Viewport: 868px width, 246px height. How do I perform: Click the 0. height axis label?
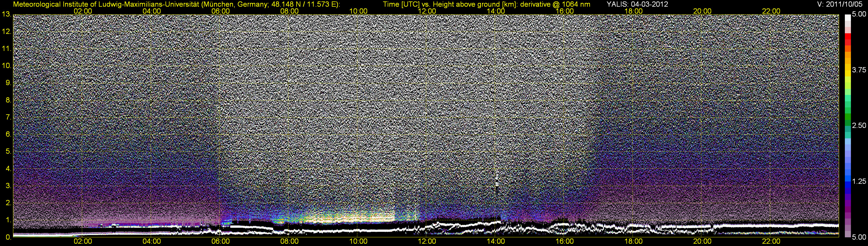pyautogui.click(x=8, y=238)
